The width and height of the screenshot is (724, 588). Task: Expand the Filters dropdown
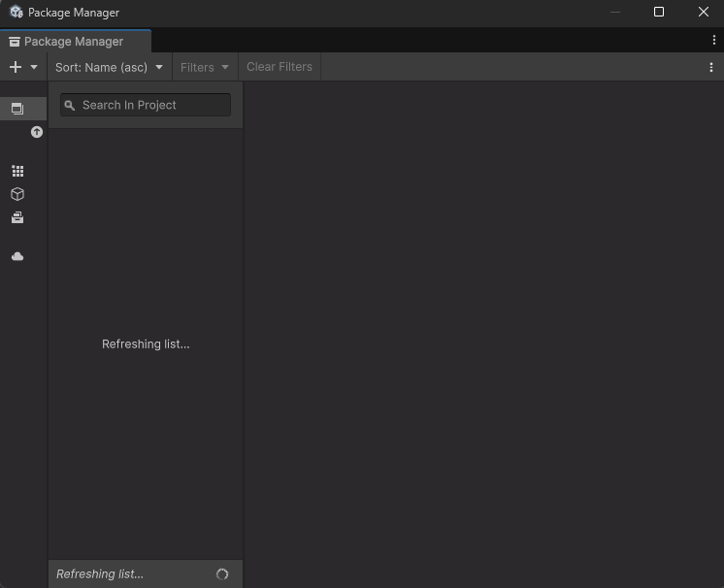tap(205, 67)
